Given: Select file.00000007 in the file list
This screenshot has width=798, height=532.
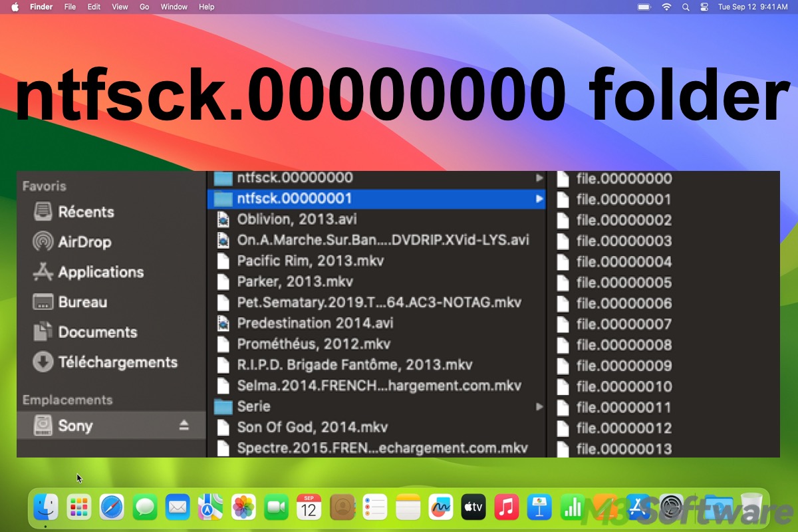Looking at the screenshot, I should (624, 324).
